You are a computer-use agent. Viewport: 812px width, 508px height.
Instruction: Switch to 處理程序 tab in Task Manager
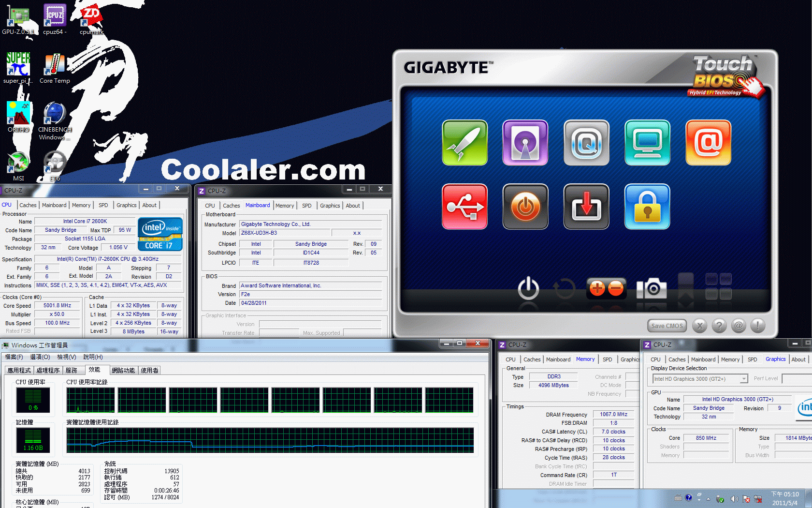(48, 371)
